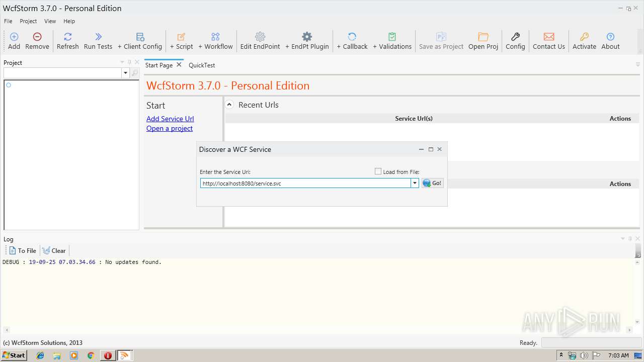Select the Start Page tab

[x=159, y=65]
